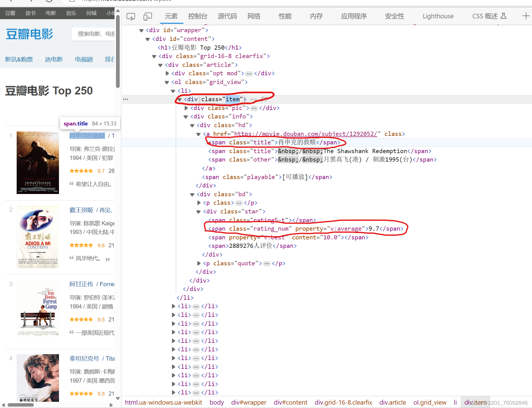Collapse the div class="star" node
Image resolution: width=532 pixels, height=408 pixels.
[x=198, y=212]
